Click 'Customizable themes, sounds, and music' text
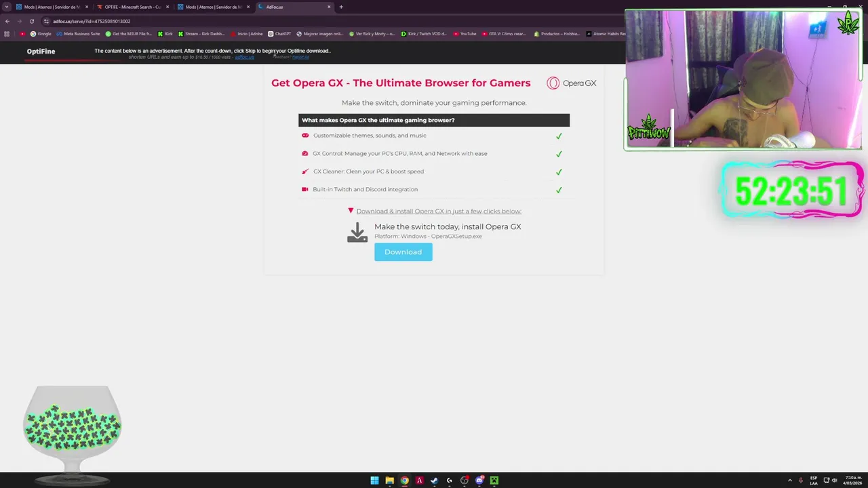The image size is (868, 488). pos(370,136)
